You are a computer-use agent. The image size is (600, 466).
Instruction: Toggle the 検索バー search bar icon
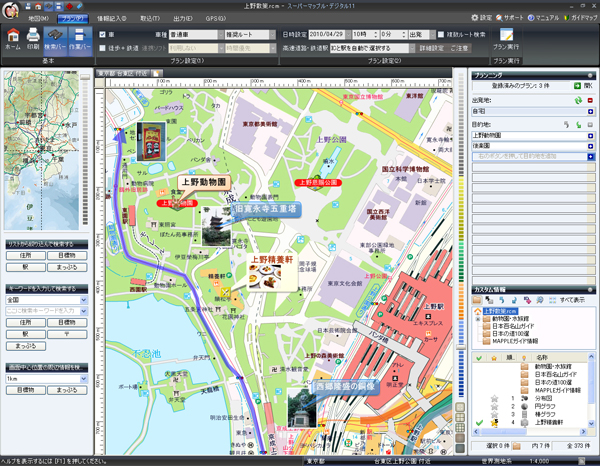(x=57, y=38)
